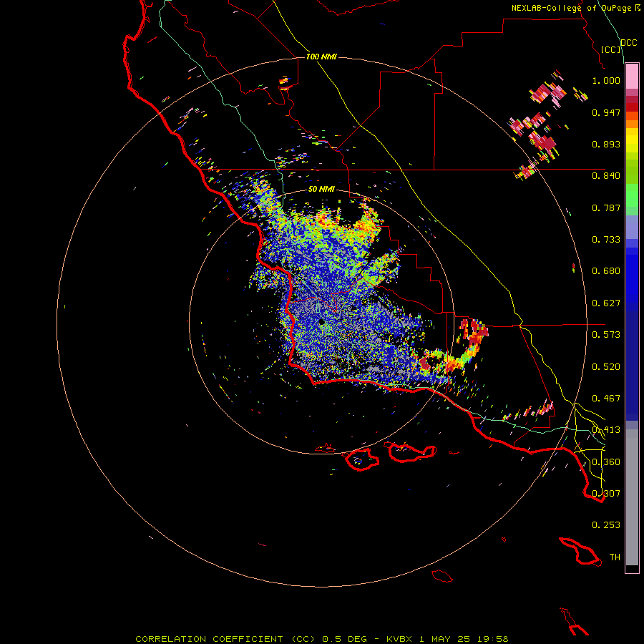Select the 0.573 legend value
This screenshot has height=644, width=644.
point(606,335)
